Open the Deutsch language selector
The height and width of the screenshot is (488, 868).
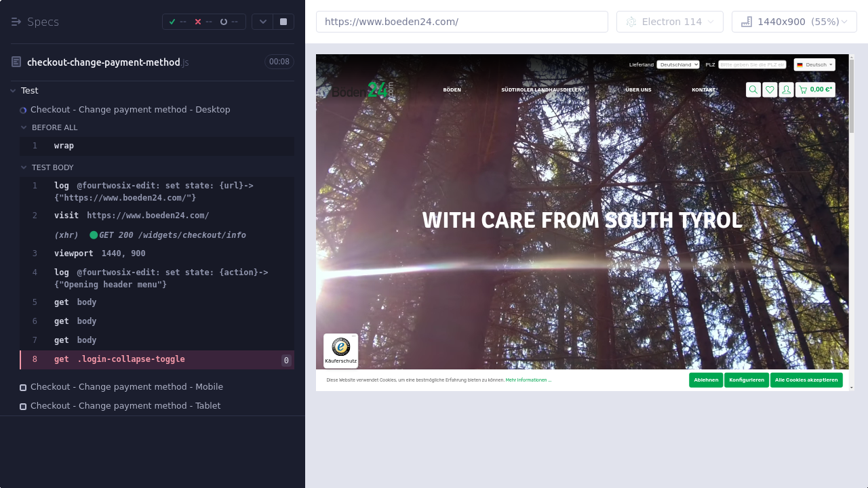[x=814, y=64]
